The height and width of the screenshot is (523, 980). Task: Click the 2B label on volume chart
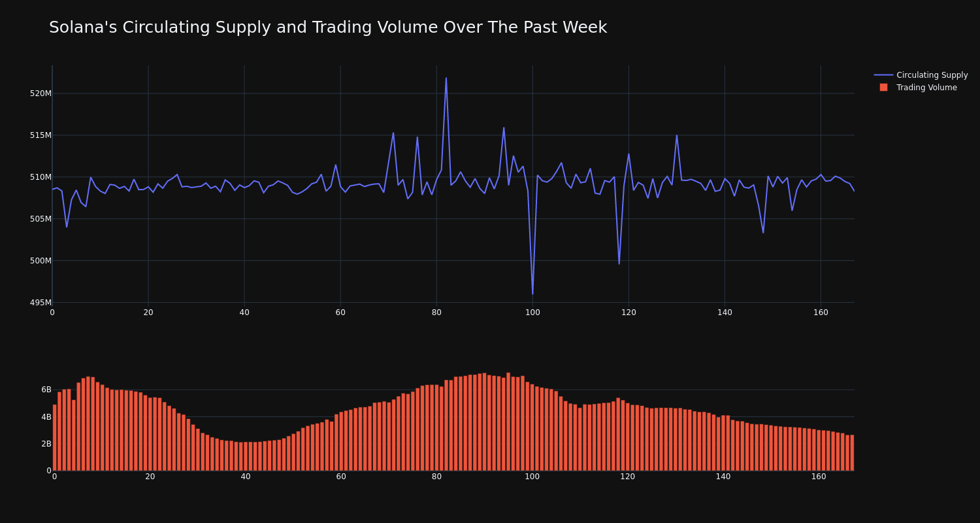(x=46, y=444)
